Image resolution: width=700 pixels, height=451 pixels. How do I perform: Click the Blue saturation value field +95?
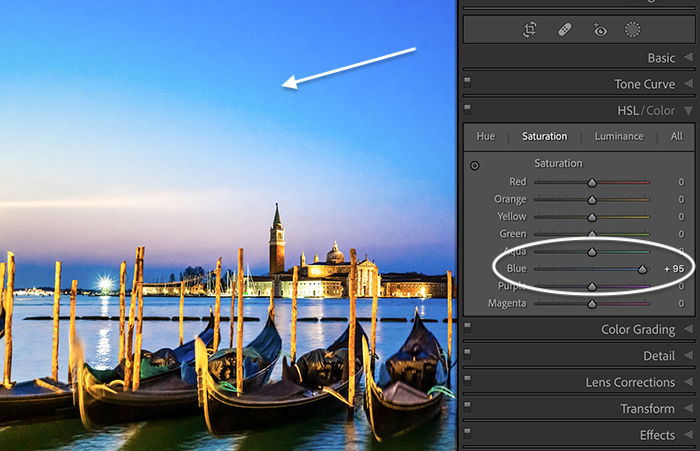674,269
